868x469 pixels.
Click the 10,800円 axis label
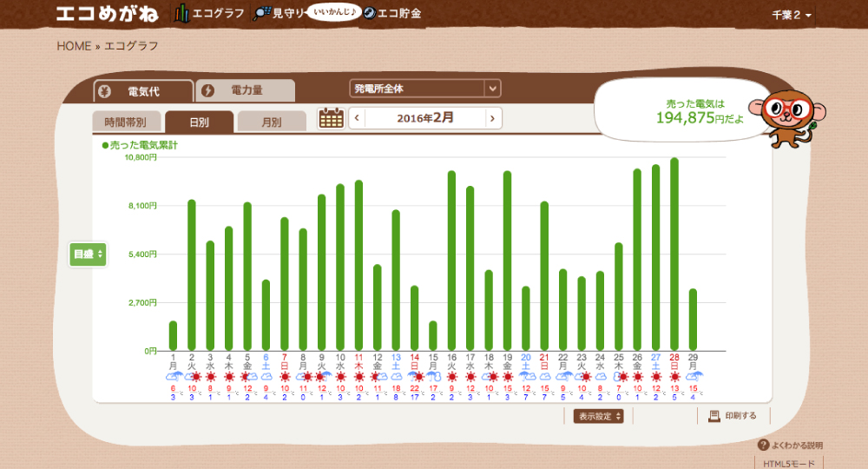[x=141, y=157]
